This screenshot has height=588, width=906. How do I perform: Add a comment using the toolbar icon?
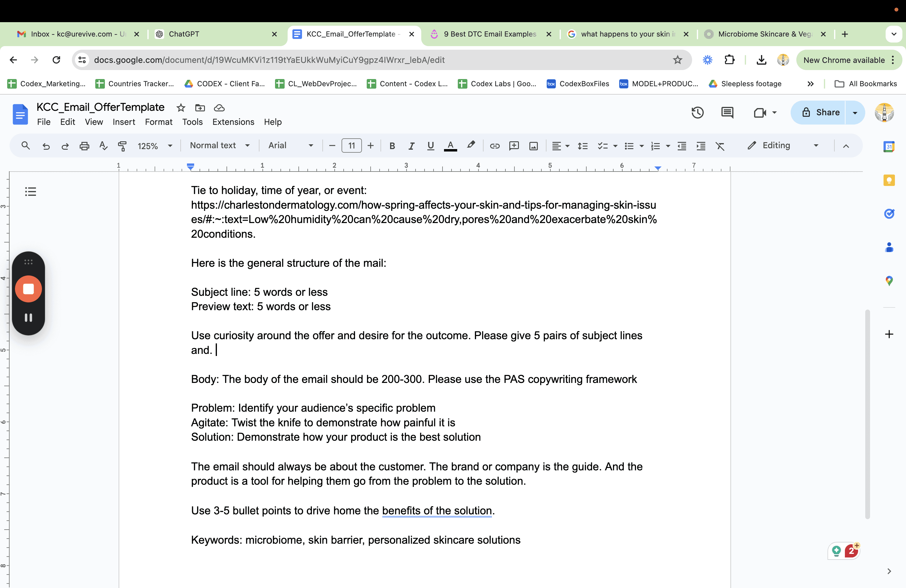(514, 146)
